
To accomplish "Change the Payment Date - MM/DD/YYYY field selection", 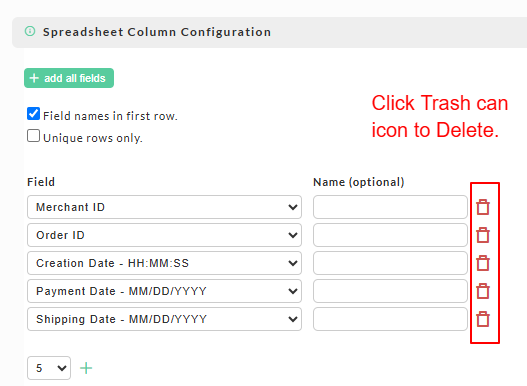I will coord(164,291).
